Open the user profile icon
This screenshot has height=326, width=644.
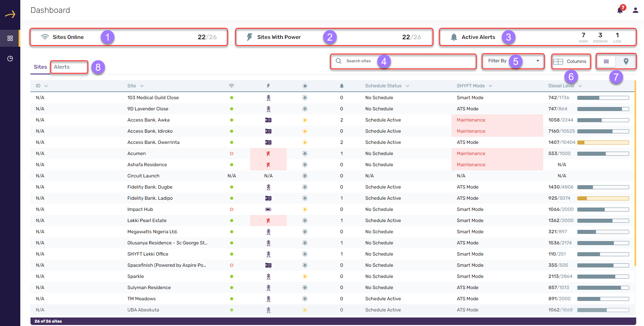click(636, 10)
